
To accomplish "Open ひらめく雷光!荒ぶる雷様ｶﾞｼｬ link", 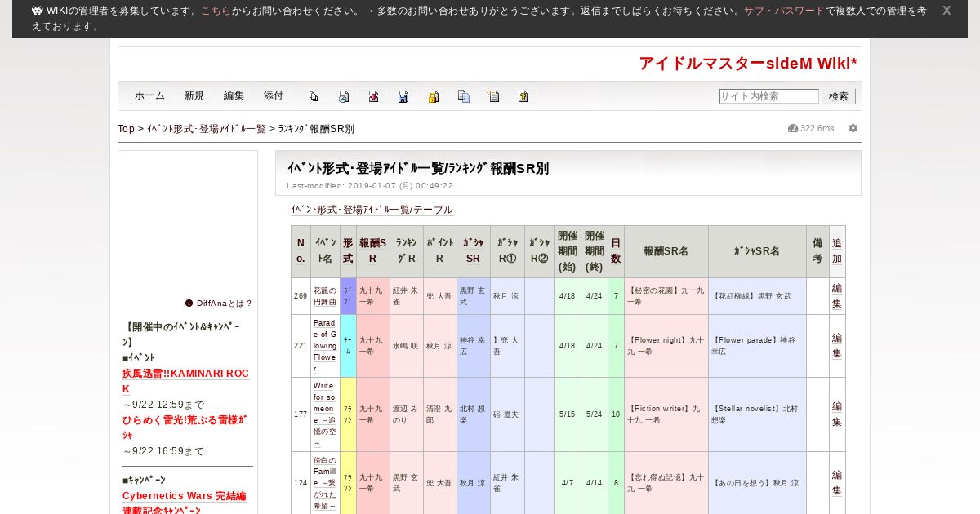I will point(185,428).
